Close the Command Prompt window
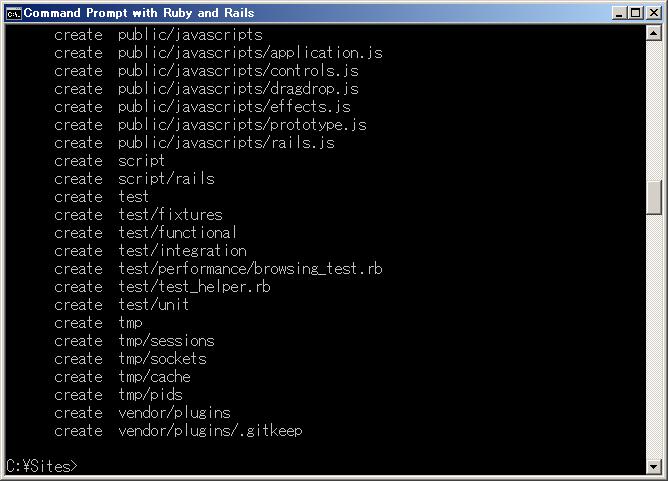 654,13
